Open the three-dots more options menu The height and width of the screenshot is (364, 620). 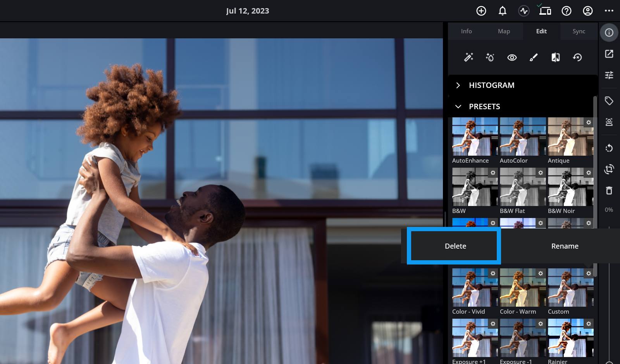pyautogui.click(x=609, y=11)
